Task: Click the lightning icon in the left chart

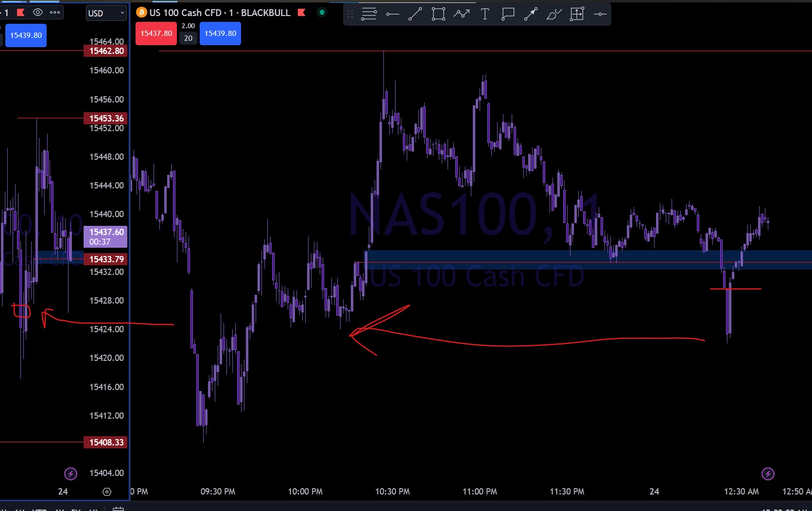Action: click(x=70, y=474)
